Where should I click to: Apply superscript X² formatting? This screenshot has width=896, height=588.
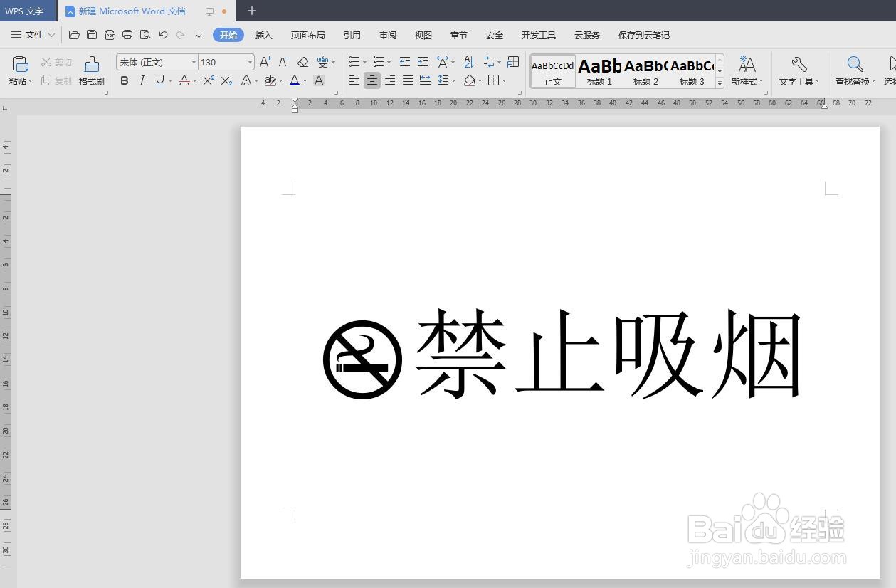pyautogui.click(x=209, y=80)
